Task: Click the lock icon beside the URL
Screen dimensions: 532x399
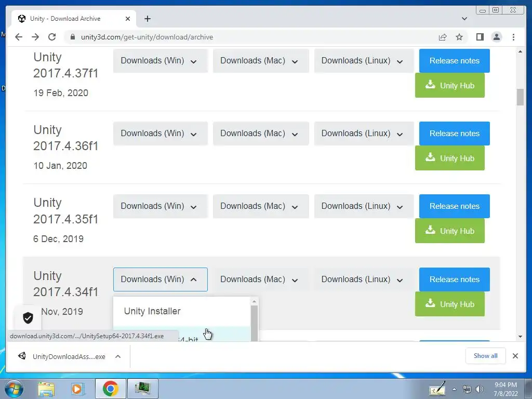Action: 72,37
